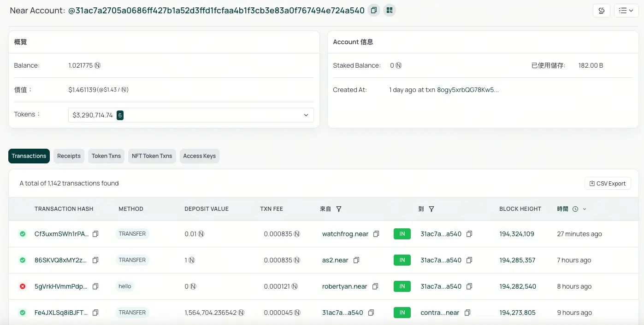Screen dimensions: 644x325
Task: Copy the Near account address
Action: [x=373, y=10]
